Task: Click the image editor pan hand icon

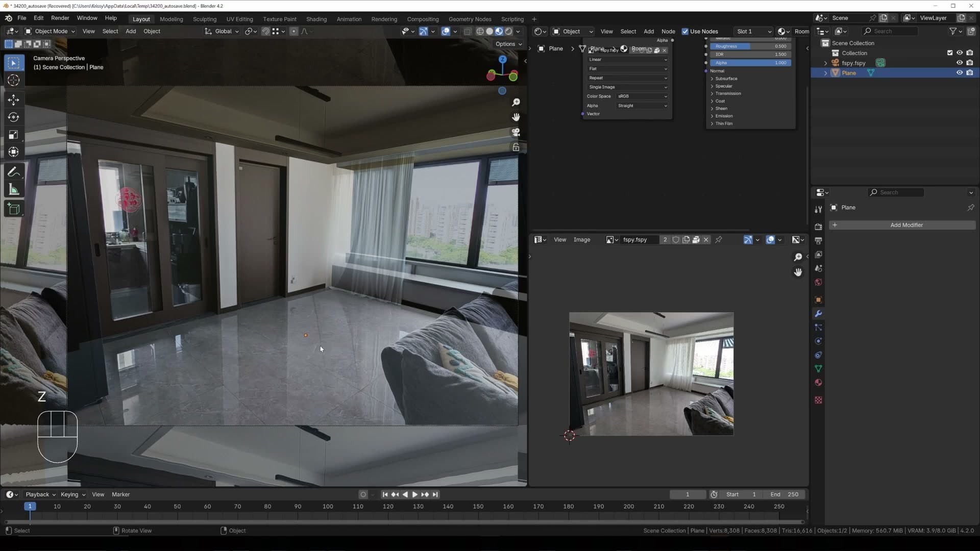Action: pos(798,272)
